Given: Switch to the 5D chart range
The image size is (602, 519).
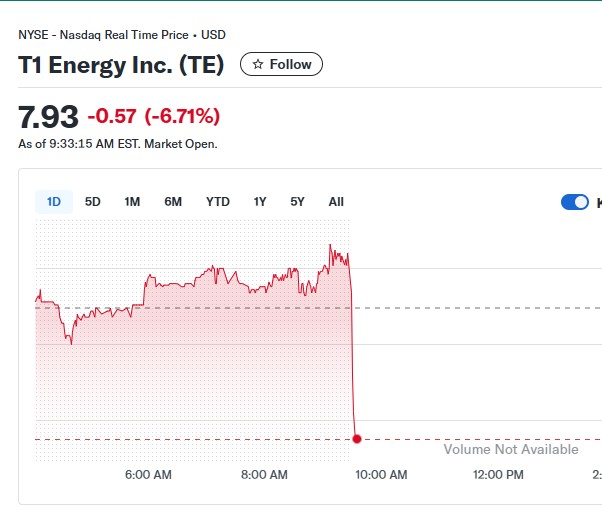Looking at the screenshot, I should (93, 202).
